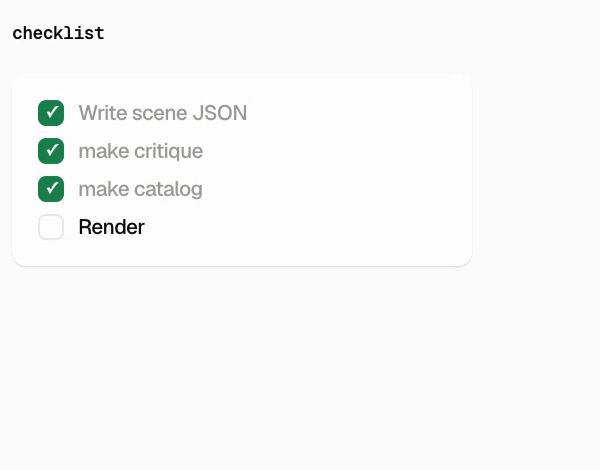Image resolution: width=600 pixels, height=470 pixels.
Task: Toggle the green box for Write scene JSON
Action: click(x=51, y=113)
